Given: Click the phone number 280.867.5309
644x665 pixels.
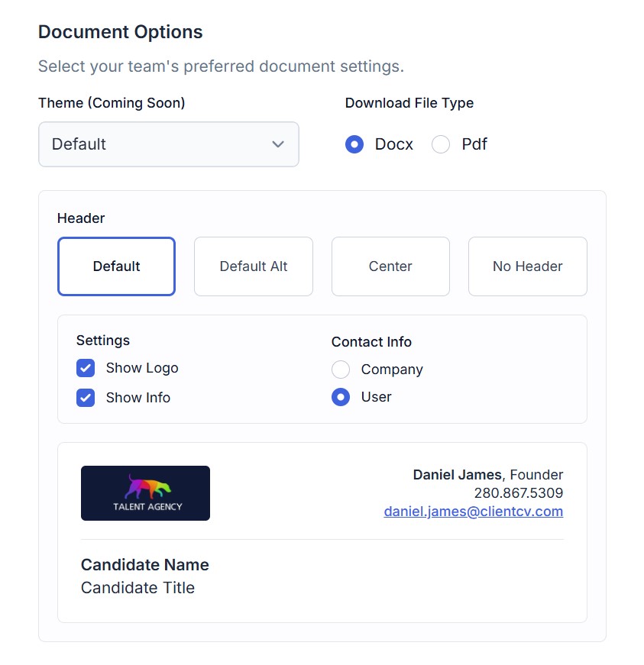Looking at the screenshot, I should pyautogui.click(x=519, y=492).
